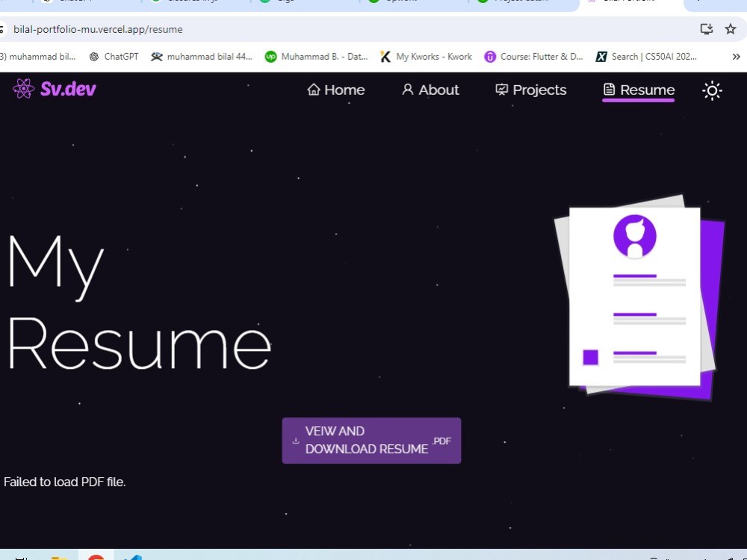Click the Home house icon

314,89
